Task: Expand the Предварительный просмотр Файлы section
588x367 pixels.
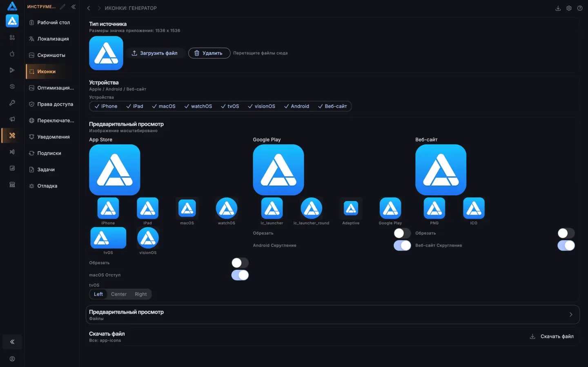Action: point(332,315)
